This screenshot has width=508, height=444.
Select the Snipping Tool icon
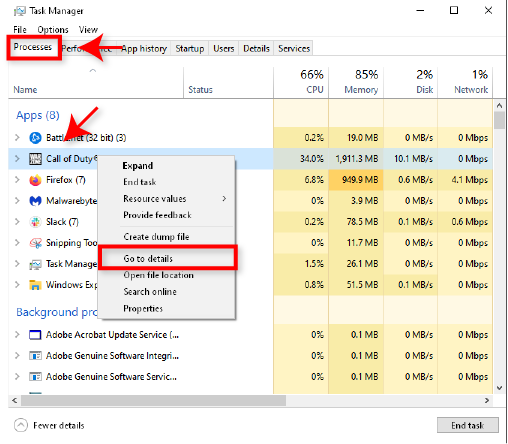pyautogui.click(x=35, y=243)
